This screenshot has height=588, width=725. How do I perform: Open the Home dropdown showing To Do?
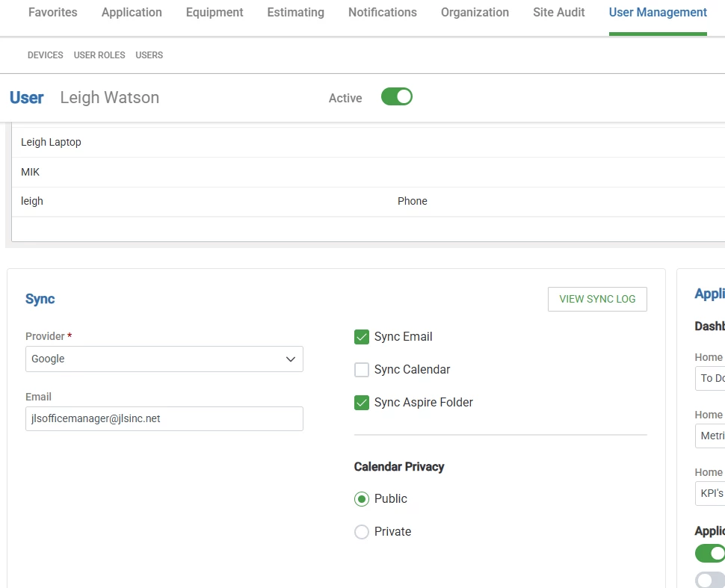tap(710, 378)
